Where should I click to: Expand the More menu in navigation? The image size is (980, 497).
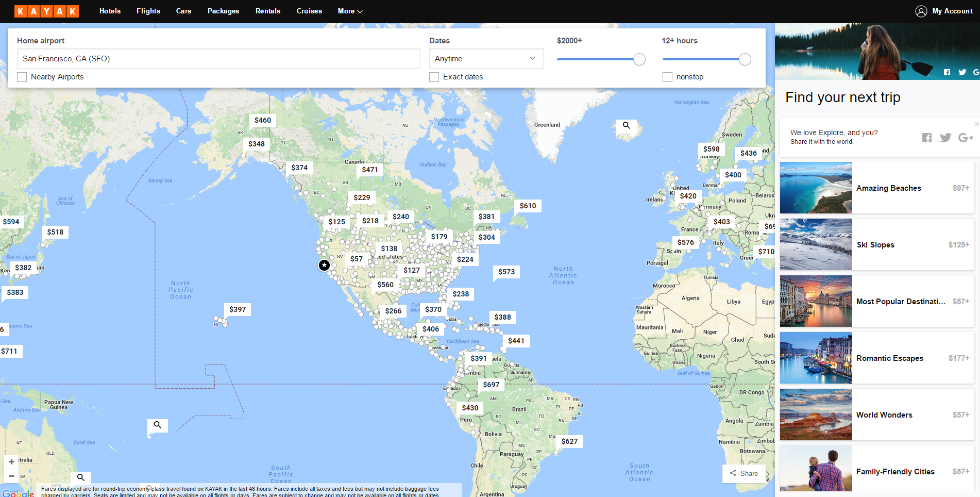click(350, 11)
